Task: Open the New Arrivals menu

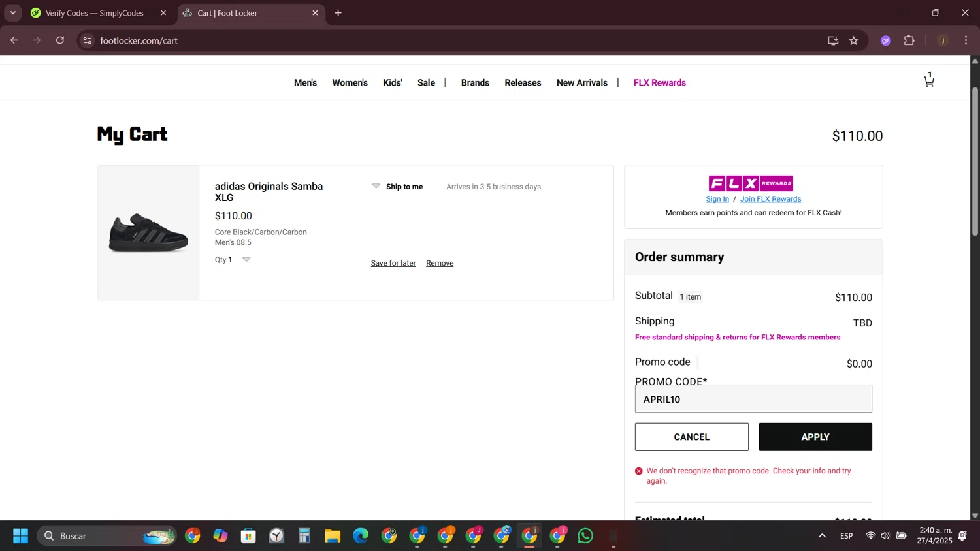Action: tap(582, 83)
